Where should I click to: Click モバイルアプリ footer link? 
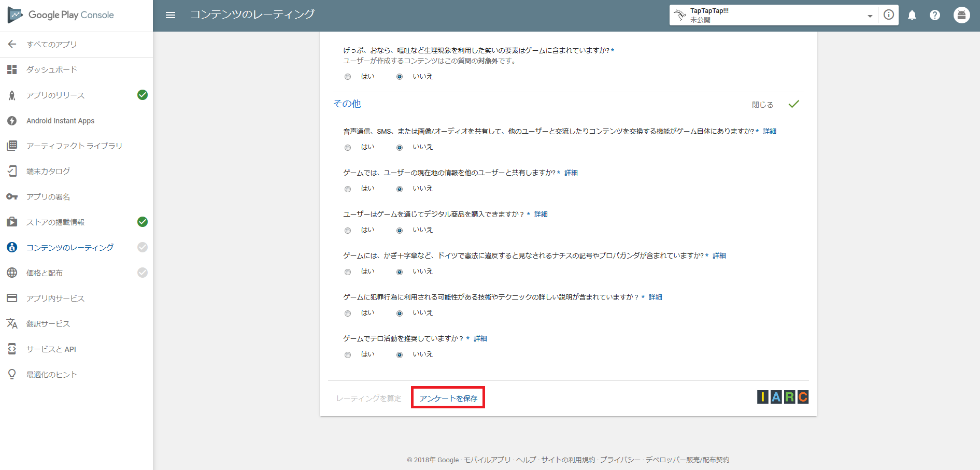pos(487,460)
